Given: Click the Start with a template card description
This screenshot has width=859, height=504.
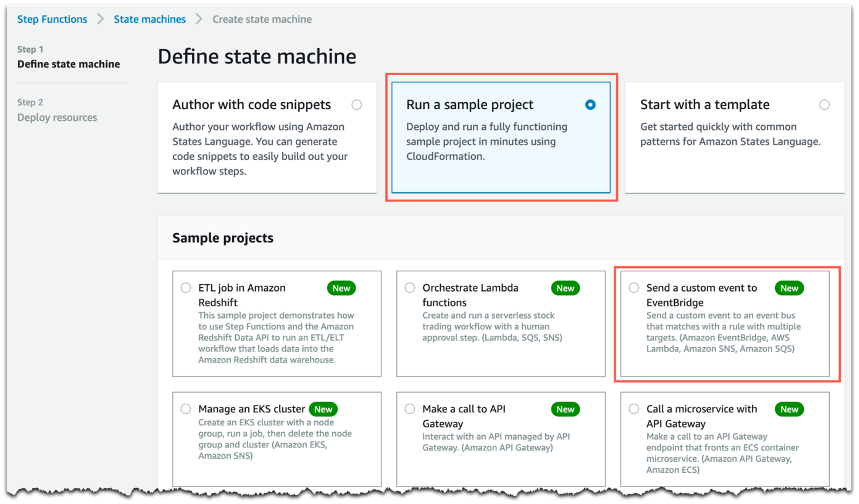Looking at the screenshot, I should [x=730, y=134].
